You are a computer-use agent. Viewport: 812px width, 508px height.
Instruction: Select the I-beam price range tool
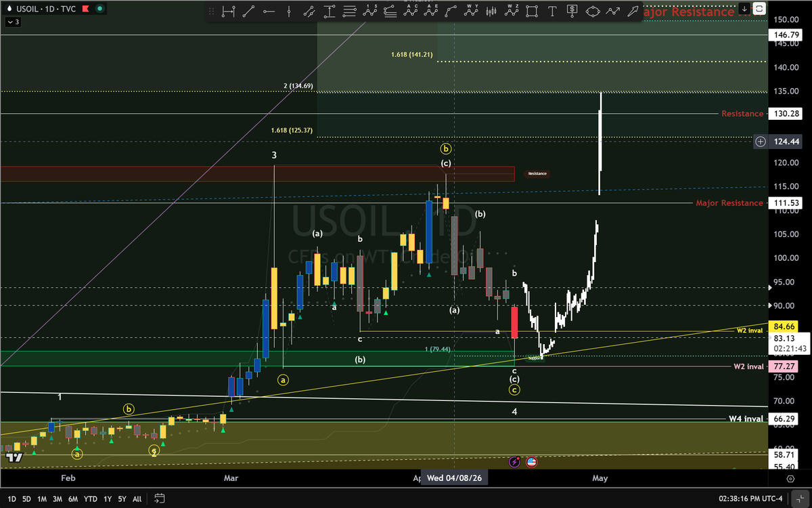(x=330, y=12)
